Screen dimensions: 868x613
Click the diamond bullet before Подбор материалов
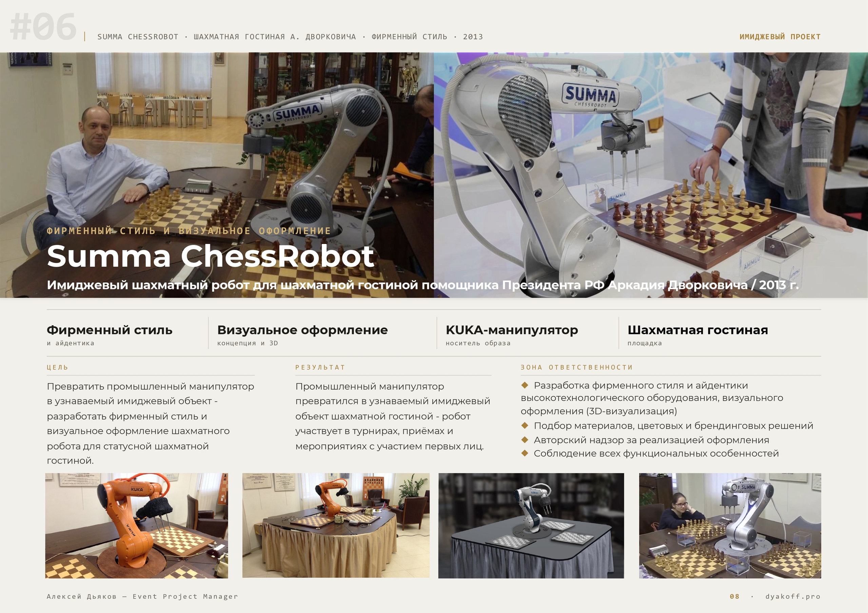coord(524,425)
